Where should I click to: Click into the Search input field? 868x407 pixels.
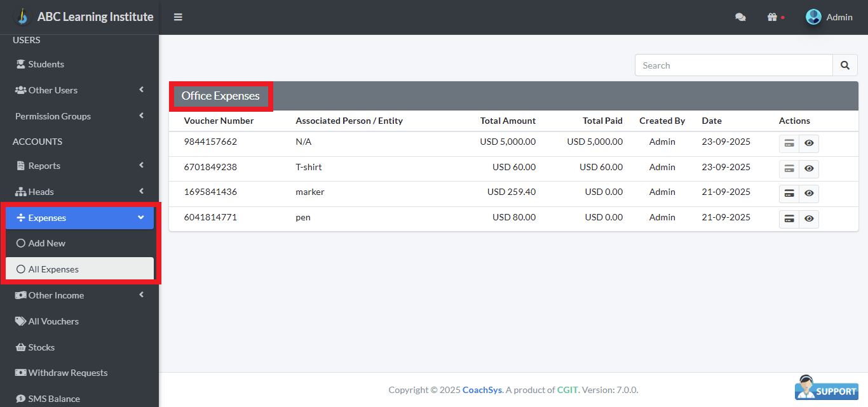pyautogui.click(x=733, y=65)
